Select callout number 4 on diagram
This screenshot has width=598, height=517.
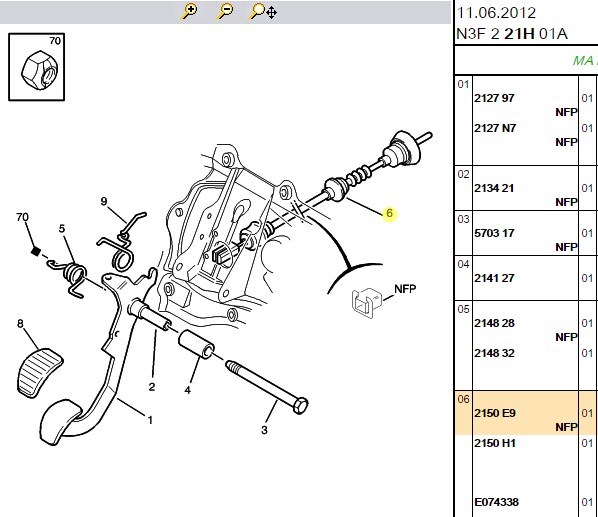(x=187, y=390)
